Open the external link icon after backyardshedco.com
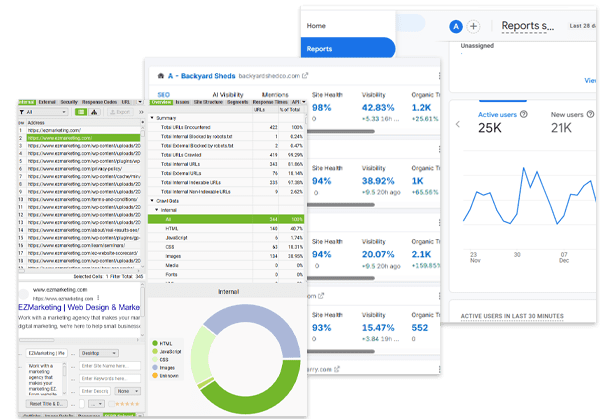The image size is (614, 419). pyautogui.click(x=305, y=76)
